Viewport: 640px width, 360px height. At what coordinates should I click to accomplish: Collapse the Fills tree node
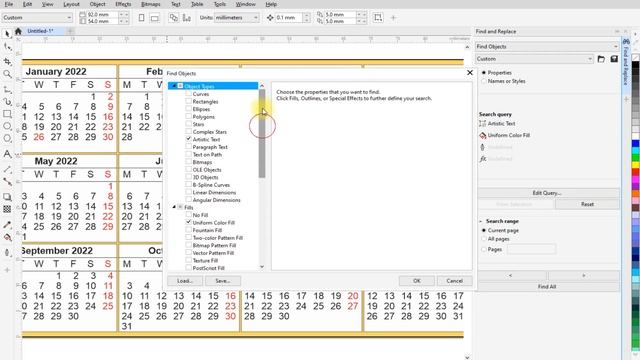click(x=174, y=207)
